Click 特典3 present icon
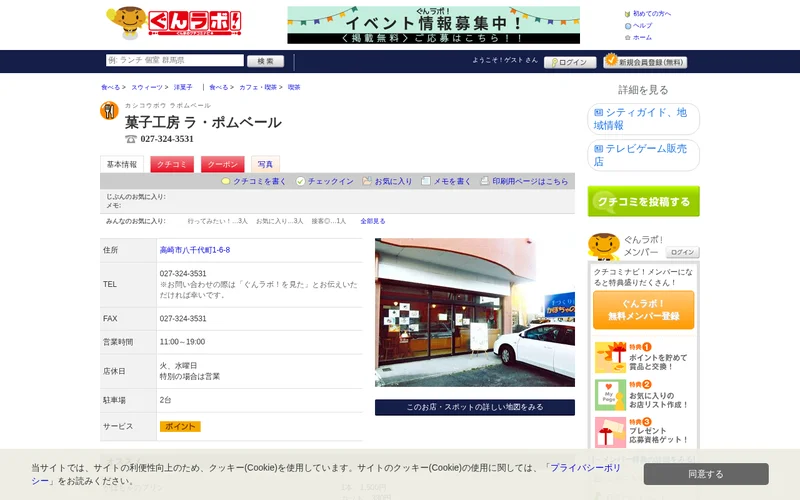Screen dimensions: 800x500 [610, 433]
